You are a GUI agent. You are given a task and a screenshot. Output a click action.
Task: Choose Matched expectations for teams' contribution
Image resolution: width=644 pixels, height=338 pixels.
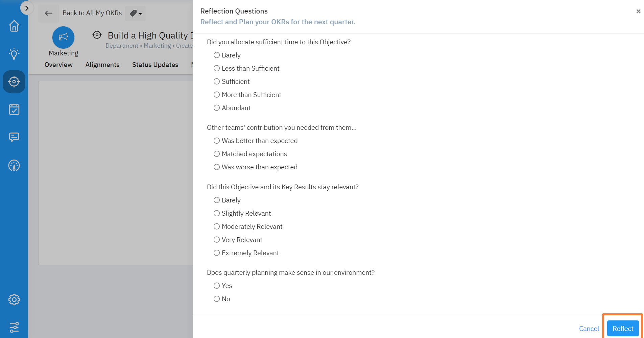pyautogui.click(x=217, y=154)
